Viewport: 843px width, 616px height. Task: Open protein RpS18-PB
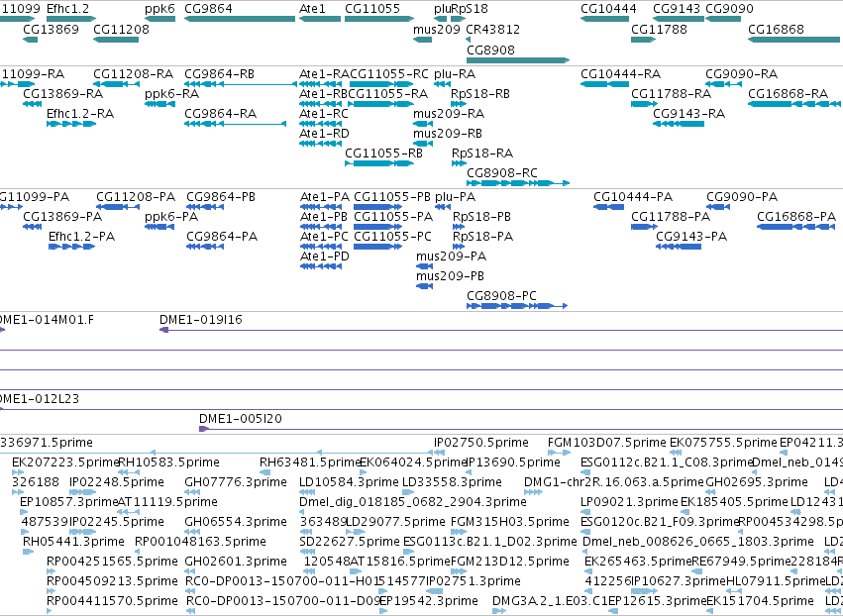[x=459, y=227]
